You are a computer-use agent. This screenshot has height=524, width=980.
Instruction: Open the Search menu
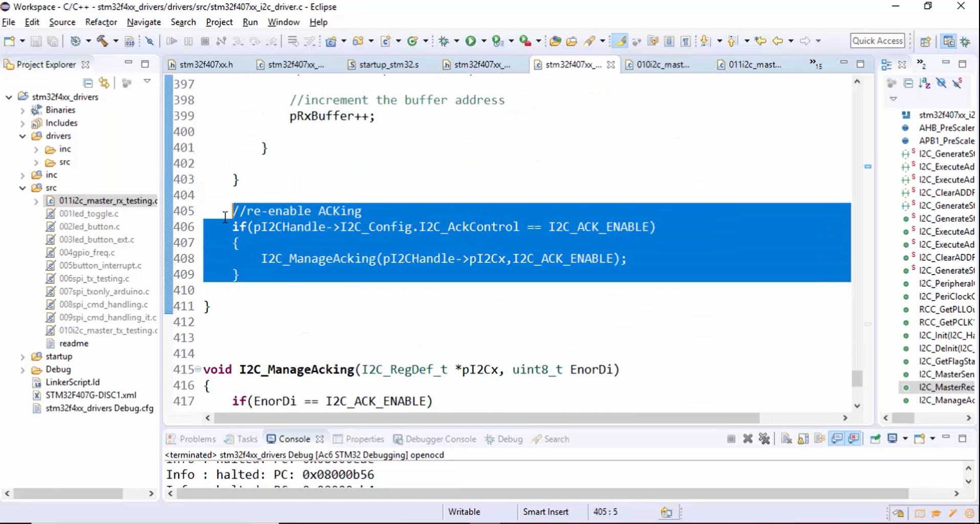pos(183,22)
